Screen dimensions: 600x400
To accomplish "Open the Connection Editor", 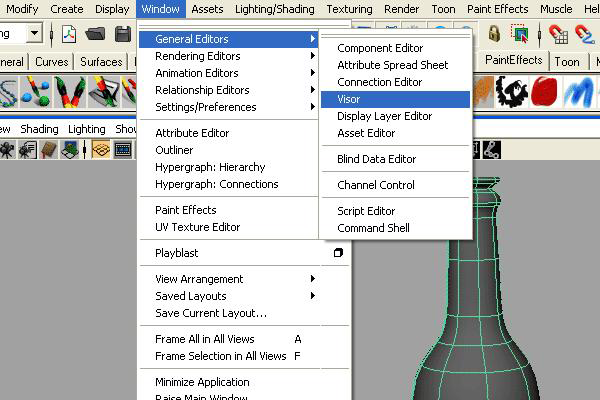I will point(395,82).
